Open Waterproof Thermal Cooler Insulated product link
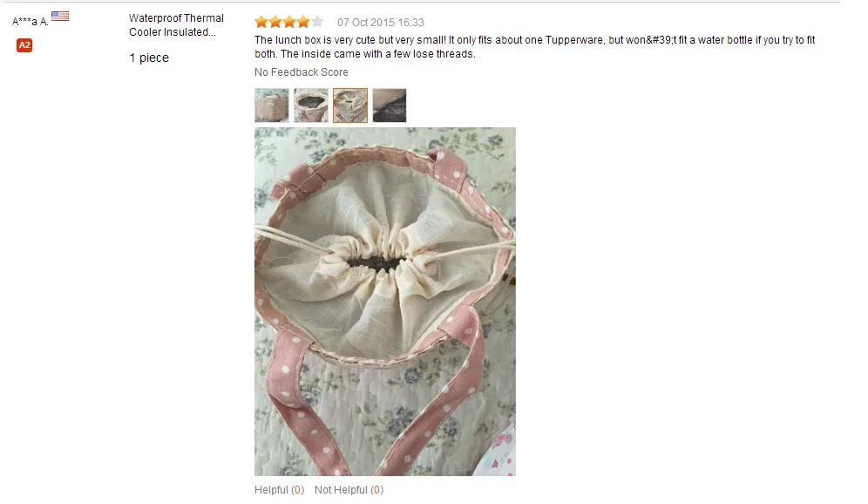 click(176, 25)
